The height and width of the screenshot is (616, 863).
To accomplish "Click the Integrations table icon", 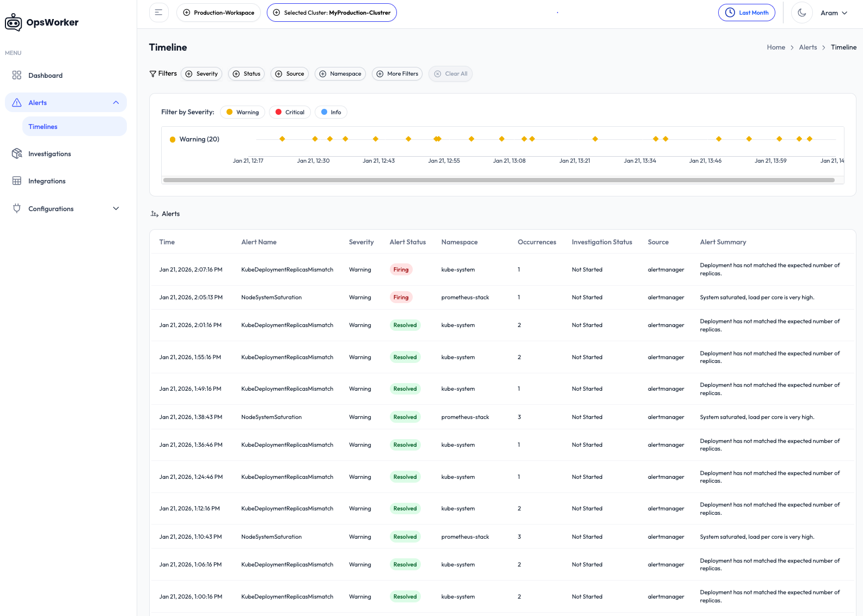I will (17, 181).
